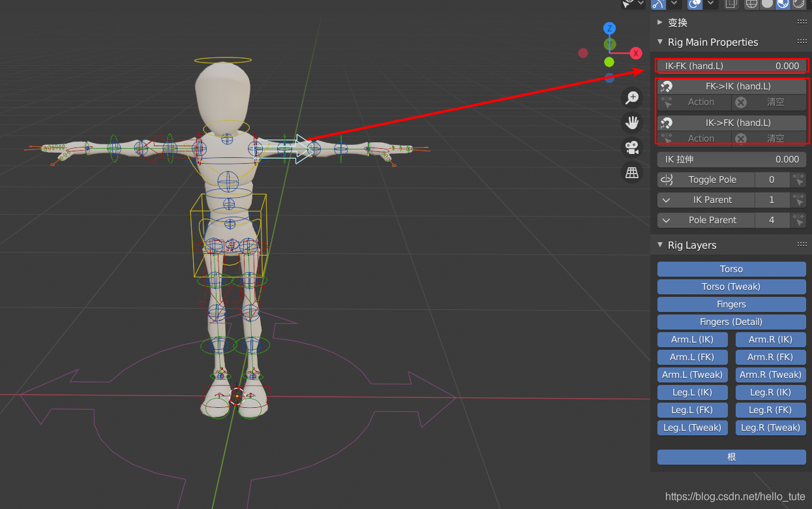
Task: Toggle X-ray display icon in header
Action: (731, 4)
